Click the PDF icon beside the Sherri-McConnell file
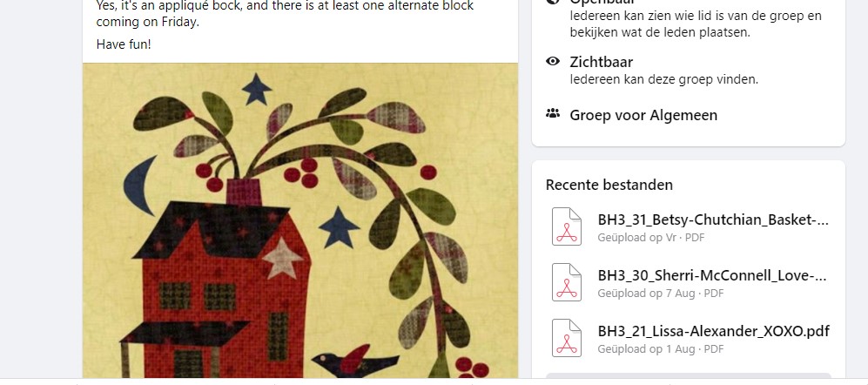 click(566, 282)
